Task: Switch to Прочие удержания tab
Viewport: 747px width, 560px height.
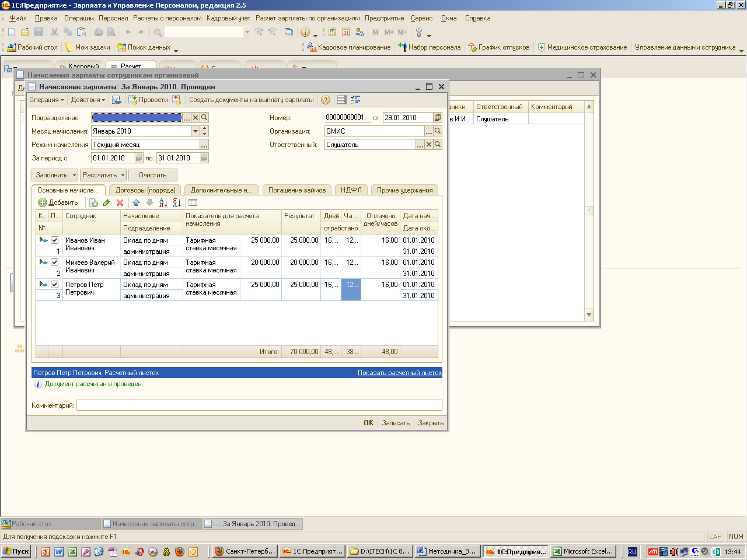Action: pos(404,190)
